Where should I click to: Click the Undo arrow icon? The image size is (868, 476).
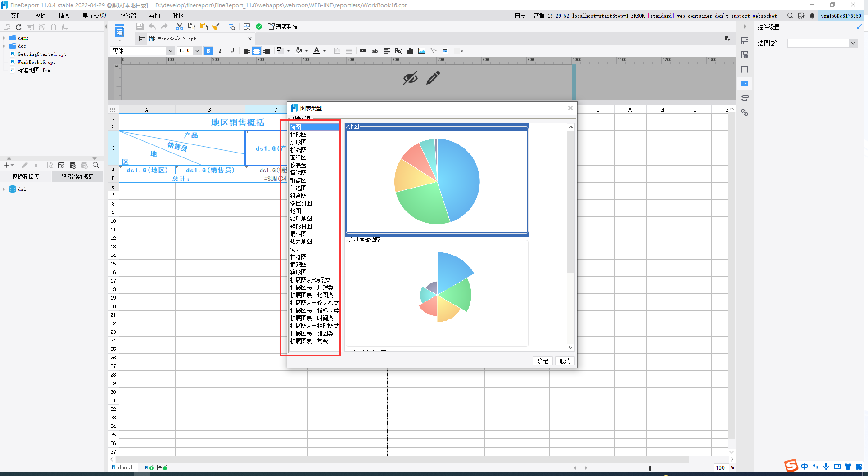tap(152, 27)
